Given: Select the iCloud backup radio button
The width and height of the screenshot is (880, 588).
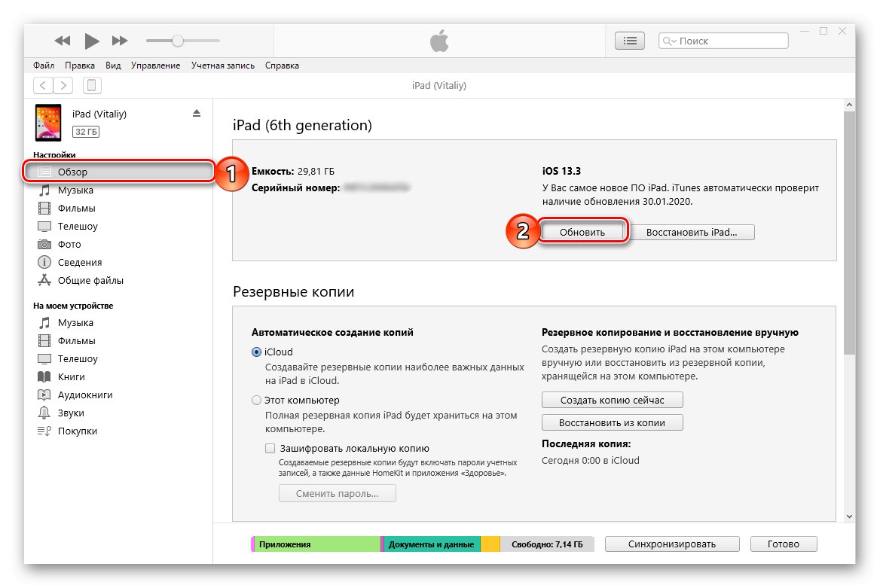Looking at the screenshot, I should coord(257,352).
